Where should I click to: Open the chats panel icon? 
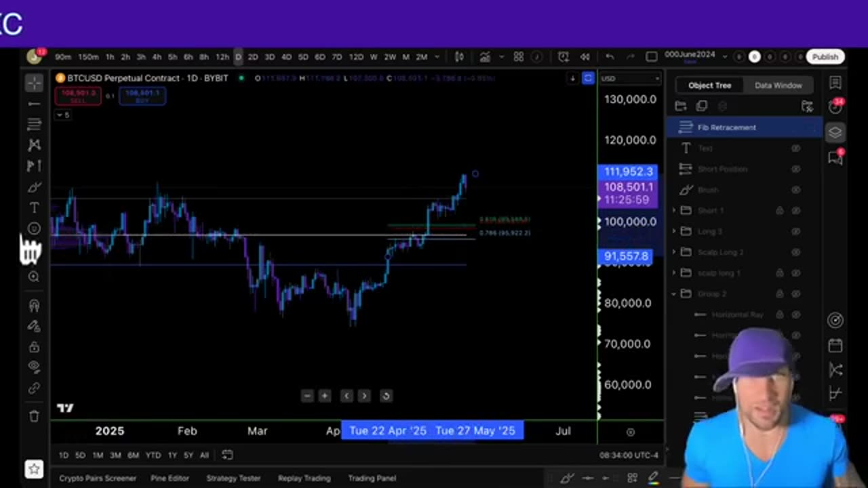point(835,157)
